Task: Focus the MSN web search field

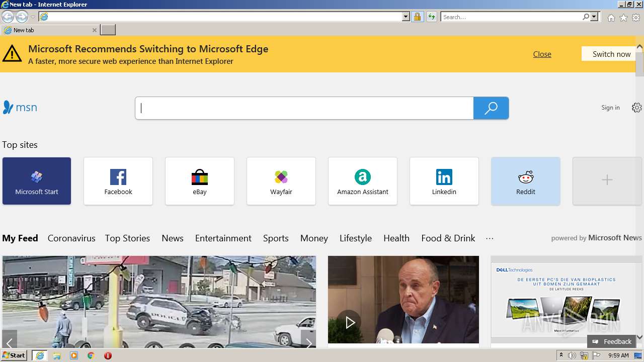Action: point(304,108)
